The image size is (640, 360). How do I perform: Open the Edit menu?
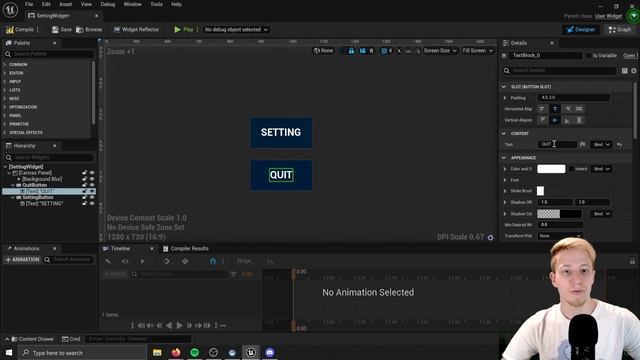point(46,4)
